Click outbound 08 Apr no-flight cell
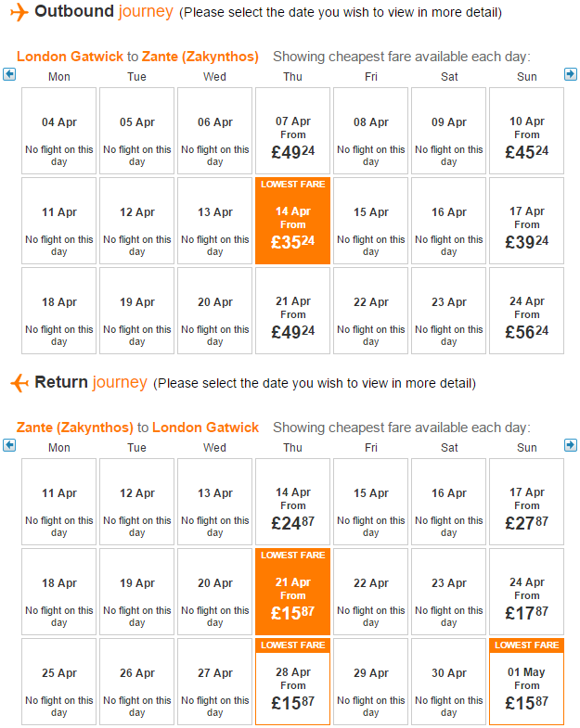 pyautogui.click(x=371, y=131)
